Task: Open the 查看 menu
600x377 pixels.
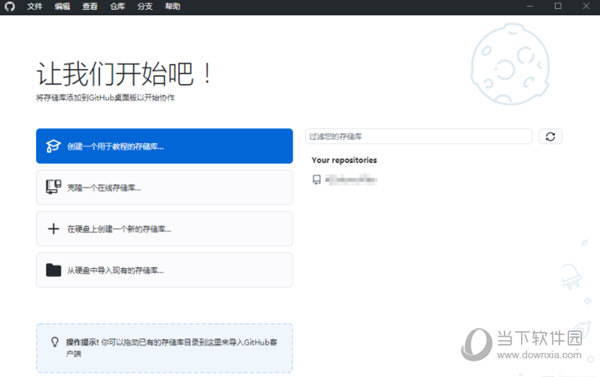Action: point(90,7)
